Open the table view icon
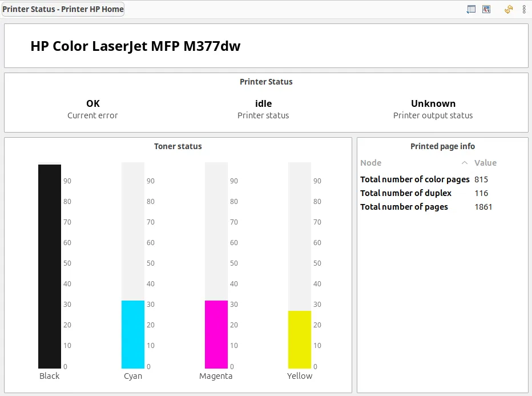This screenshot has height=396, width=532. [x=471, y=9]
